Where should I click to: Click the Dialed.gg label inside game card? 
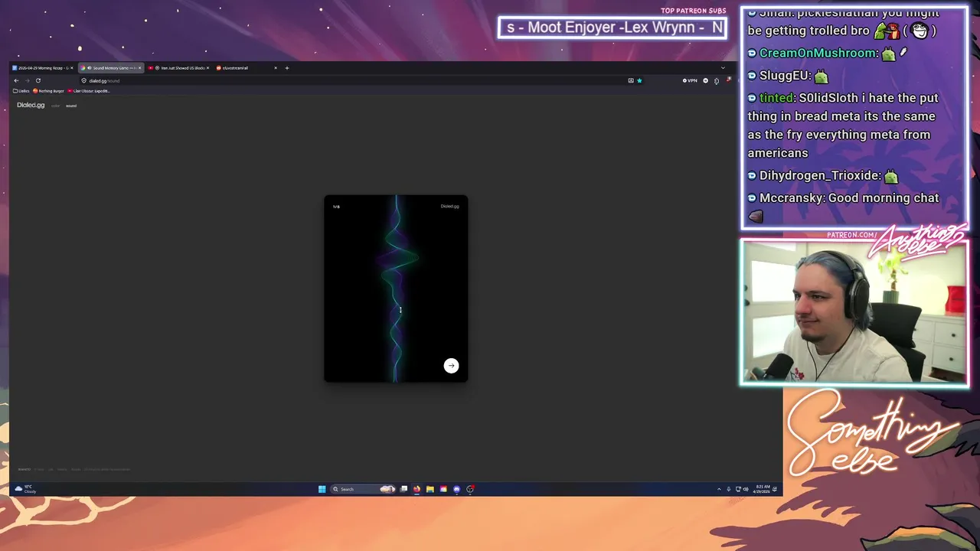point(449,206)
